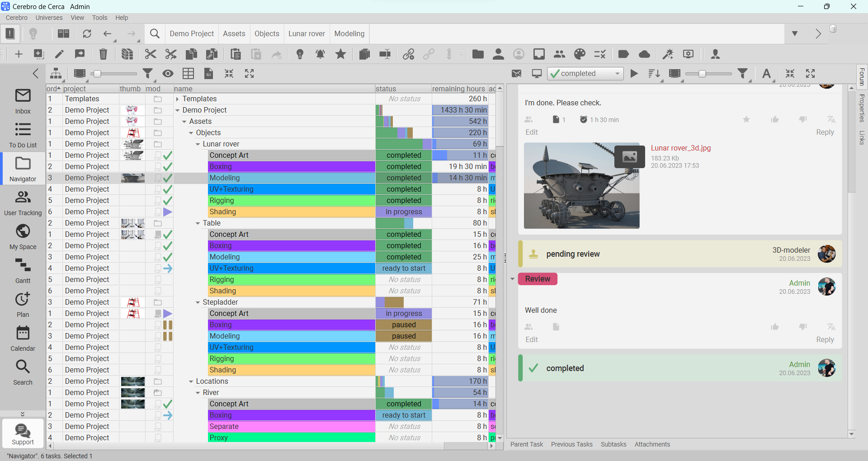This screenshot has width=868, height=461.
Task: Toggle the alert exclamation button at top left
Action: 10,34
